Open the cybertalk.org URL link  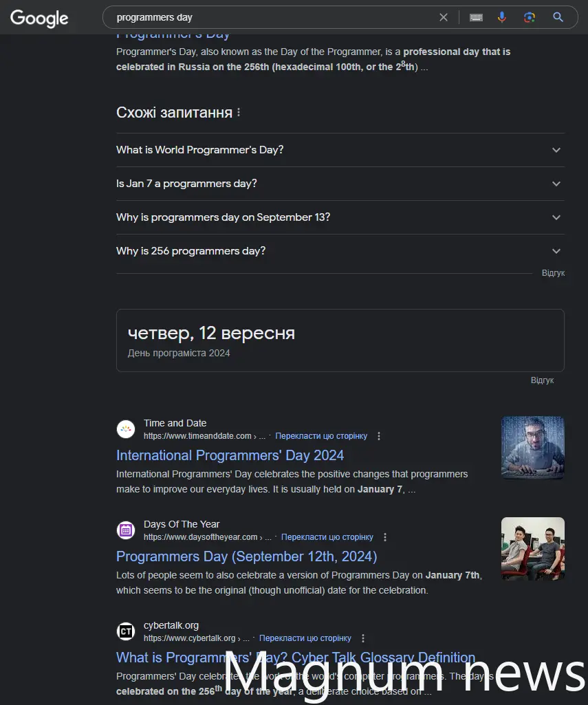[197, 638]
